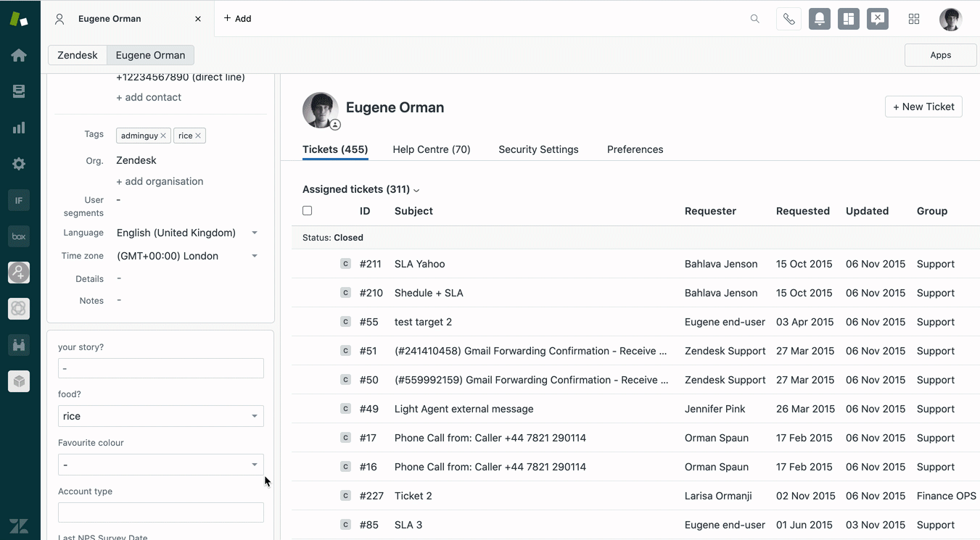Click the search magnifier icon
Viewport: 980px width, 540px height.
pyautogui.click(x=755, y=19)
